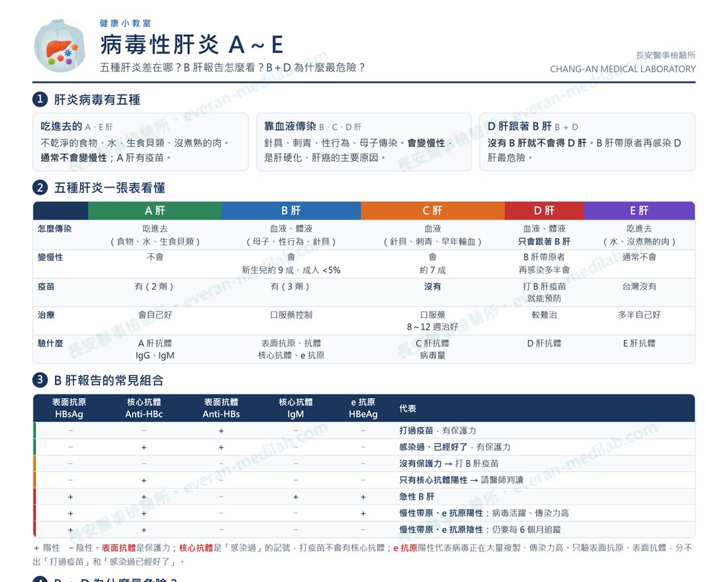Click the '核心抗體 IgM' column header
The width and height of the screenshot is (728, 582).
(296, 409)
